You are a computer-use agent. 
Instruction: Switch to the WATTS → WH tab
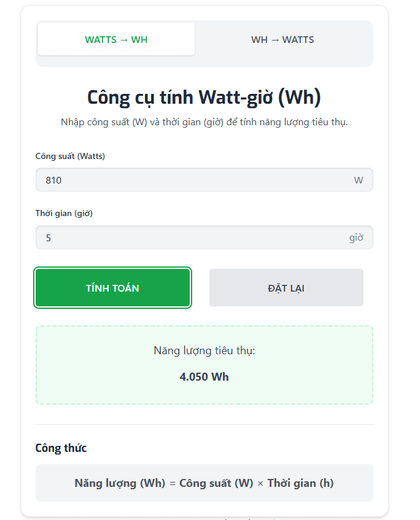click(116, 40)
